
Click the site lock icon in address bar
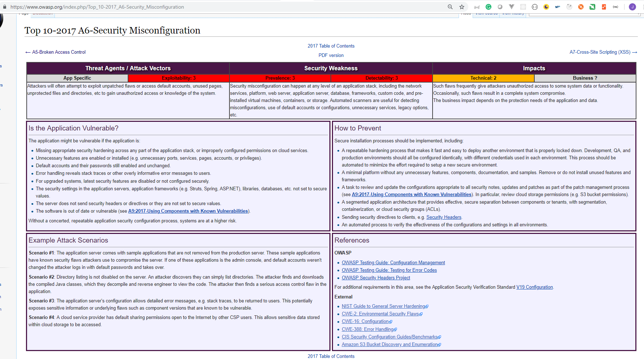[x=5, y=7]
